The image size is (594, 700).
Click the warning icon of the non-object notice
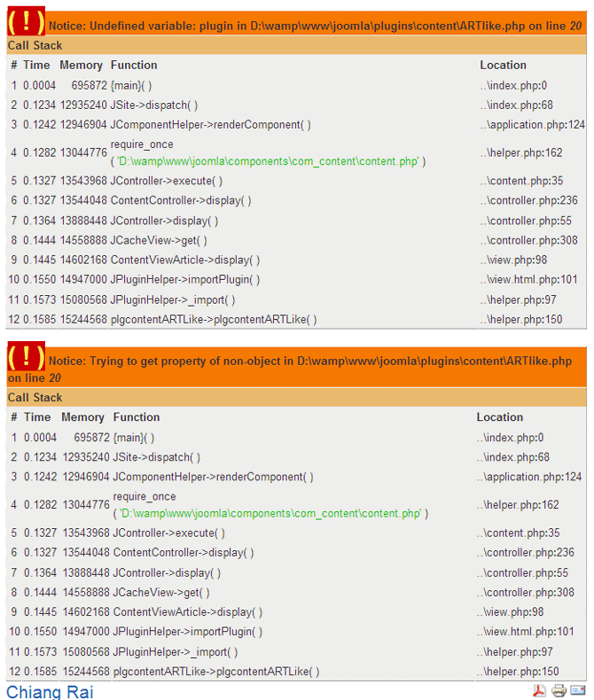(26, 356)
